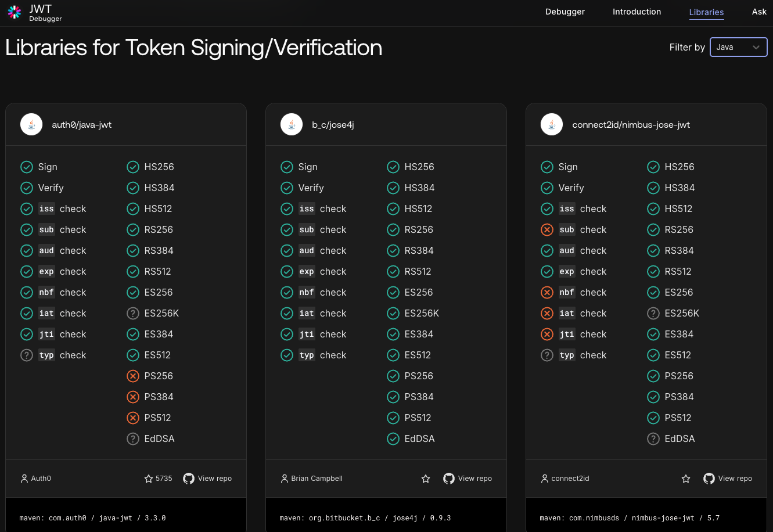Click RS512 in the b_c/jose4j card
Screen dimensions: 773x532
click(x=418, y=271)
